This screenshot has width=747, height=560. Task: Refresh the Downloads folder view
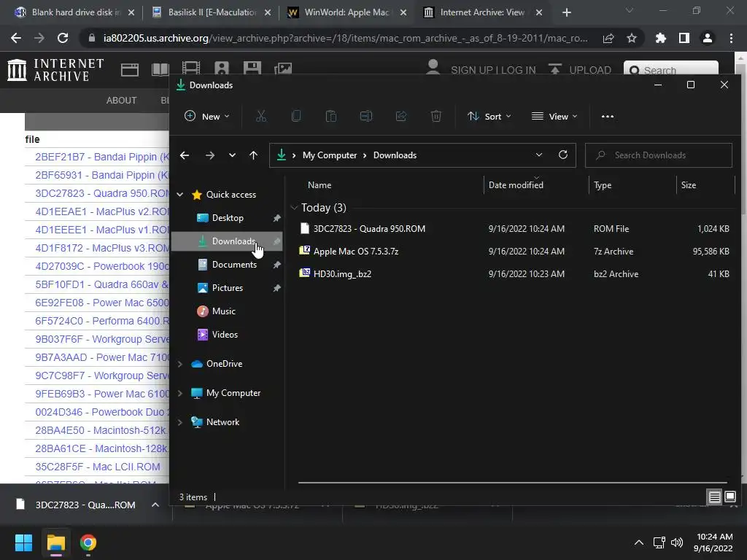(563, 155)
